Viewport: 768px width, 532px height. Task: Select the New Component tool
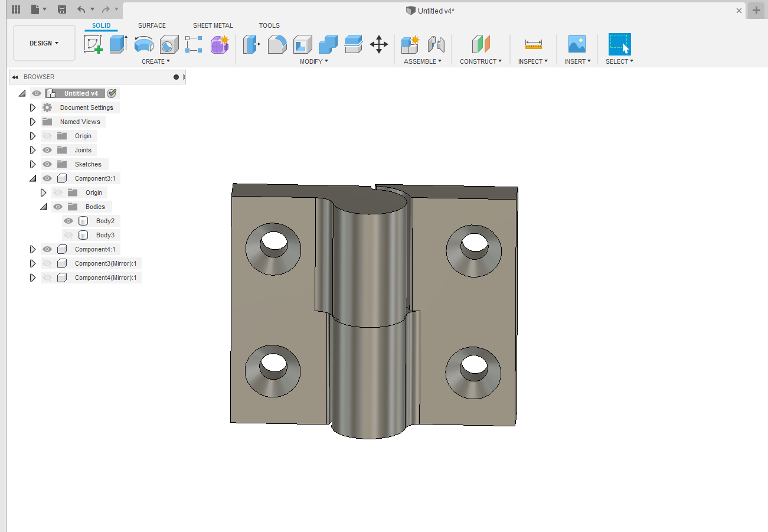tap(410, 44)
